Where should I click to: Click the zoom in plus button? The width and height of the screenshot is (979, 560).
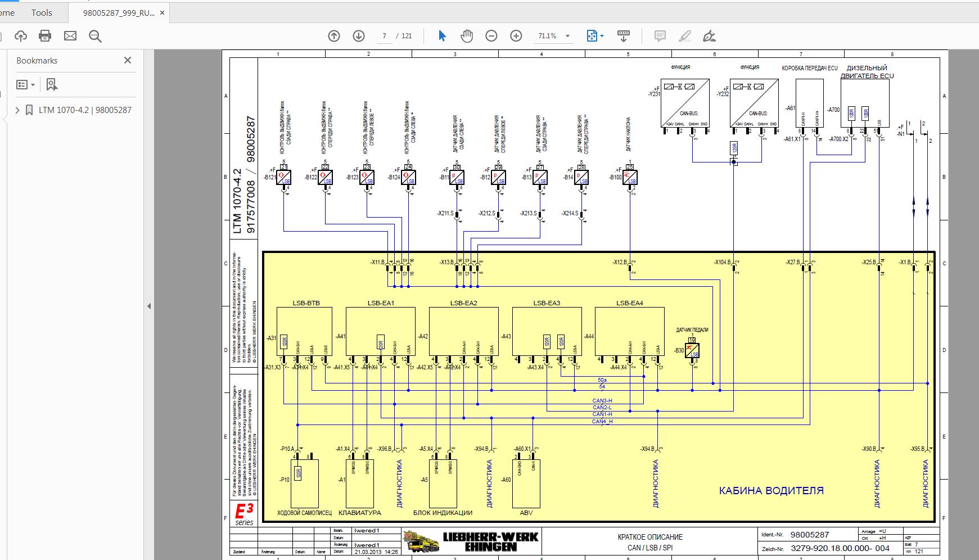click(x=516, y=36)
